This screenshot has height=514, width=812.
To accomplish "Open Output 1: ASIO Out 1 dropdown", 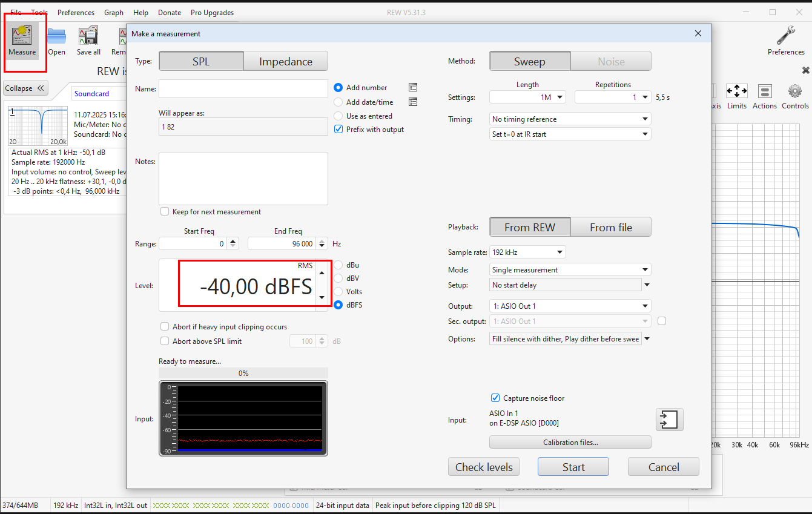I will click(x=570, y=306).
